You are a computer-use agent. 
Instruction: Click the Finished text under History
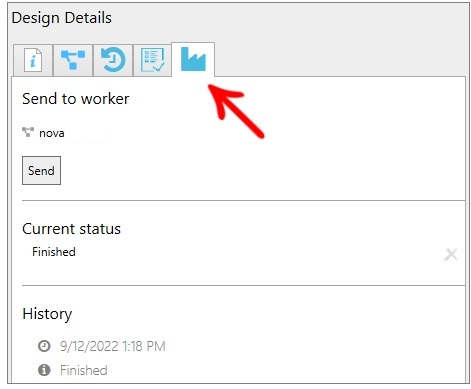click(84, 370)
